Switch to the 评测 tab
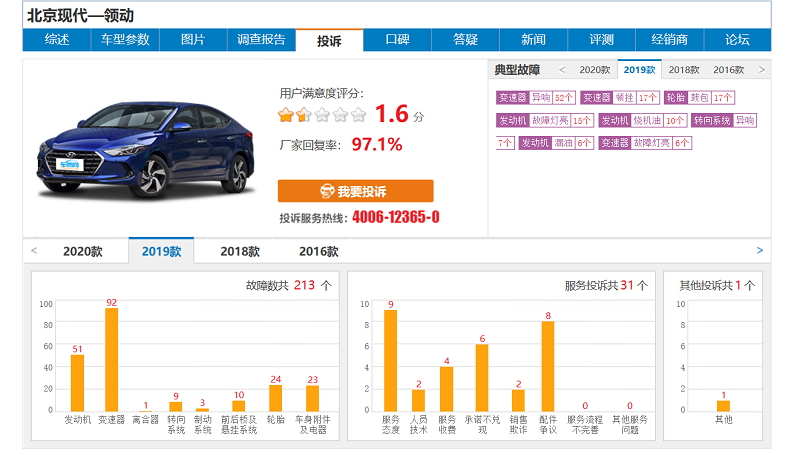The width and height of the screenshot is (800, 455). tap(602, 40)
